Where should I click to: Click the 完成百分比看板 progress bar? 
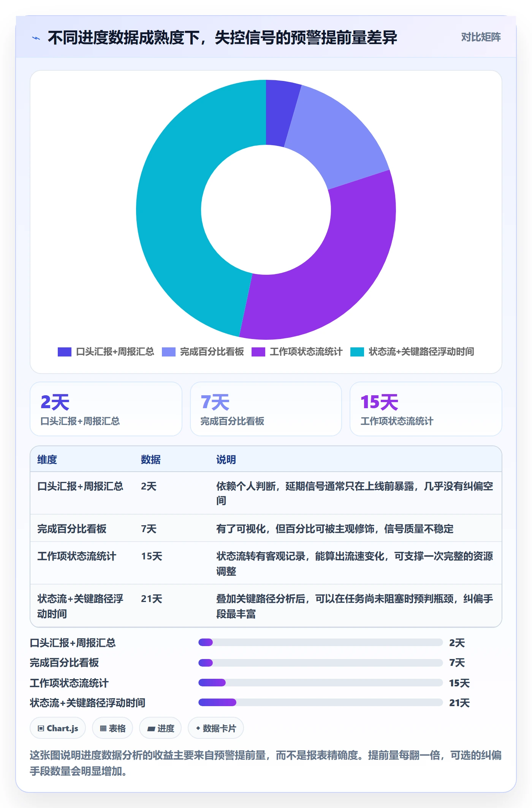(321, 663)
